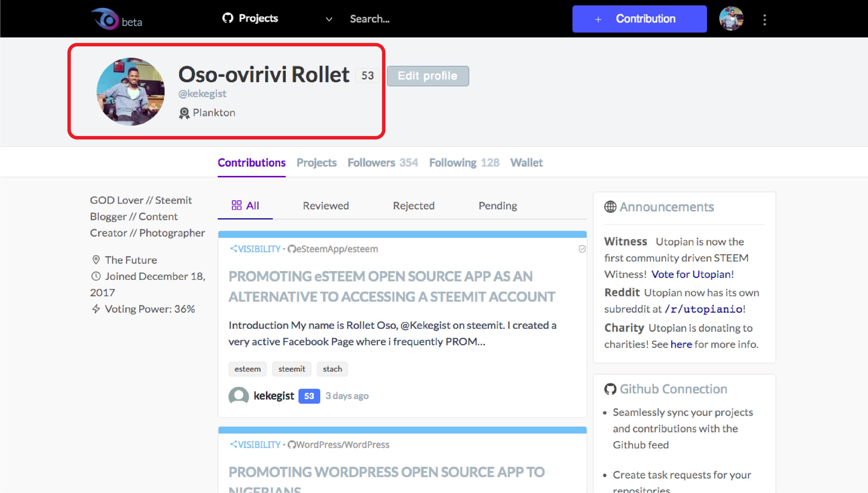Open the Projects profile tab

pyautogui.click(x=317, y=163)
